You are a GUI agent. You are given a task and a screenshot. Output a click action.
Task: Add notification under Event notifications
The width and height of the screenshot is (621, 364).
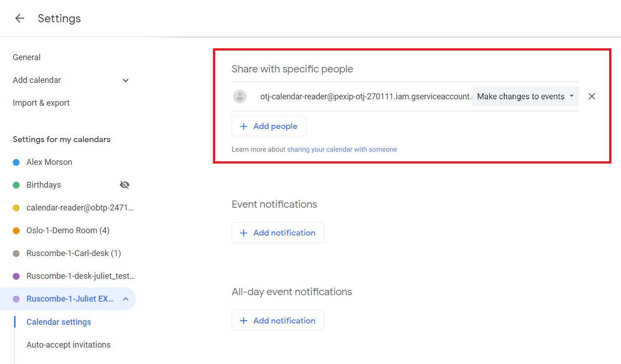pos(278,233)
